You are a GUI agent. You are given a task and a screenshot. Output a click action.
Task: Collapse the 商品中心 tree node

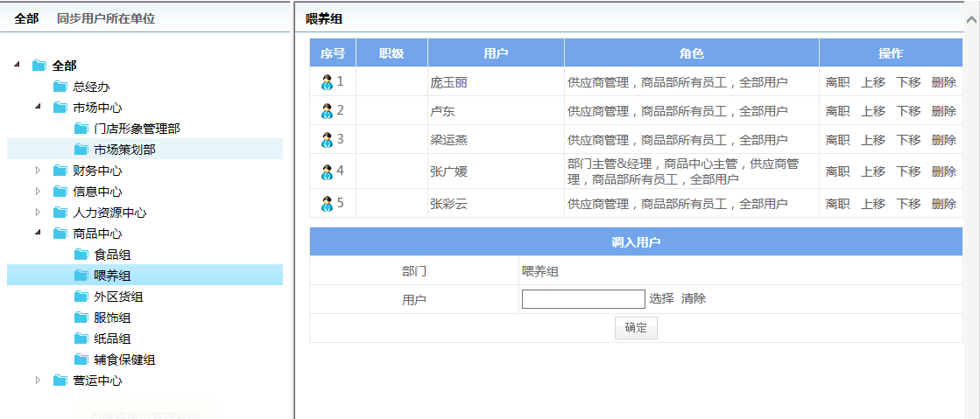pyautogui.click(x=39, y=233)
